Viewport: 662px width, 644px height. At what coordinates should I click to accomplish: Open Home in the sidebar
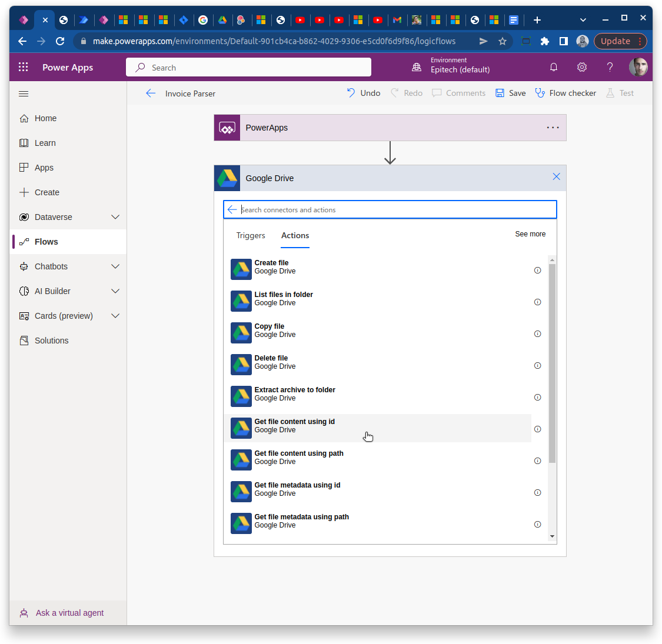coord(68,118)
